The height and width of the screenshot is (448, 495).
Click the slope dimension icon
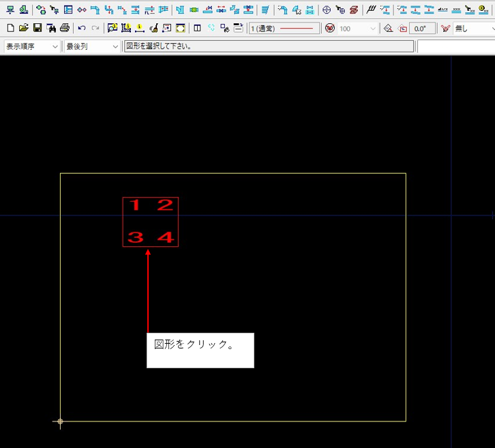442,10
